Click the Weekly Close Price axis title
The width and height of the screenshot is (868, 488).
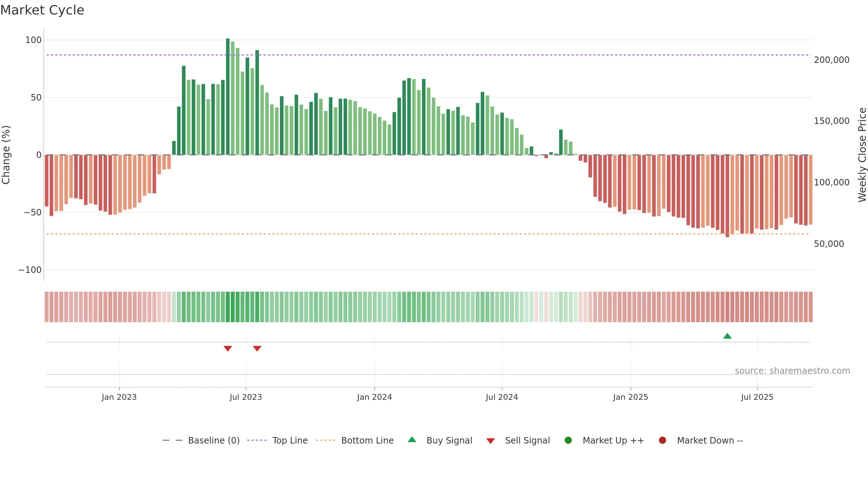click(x=862, y=155)
